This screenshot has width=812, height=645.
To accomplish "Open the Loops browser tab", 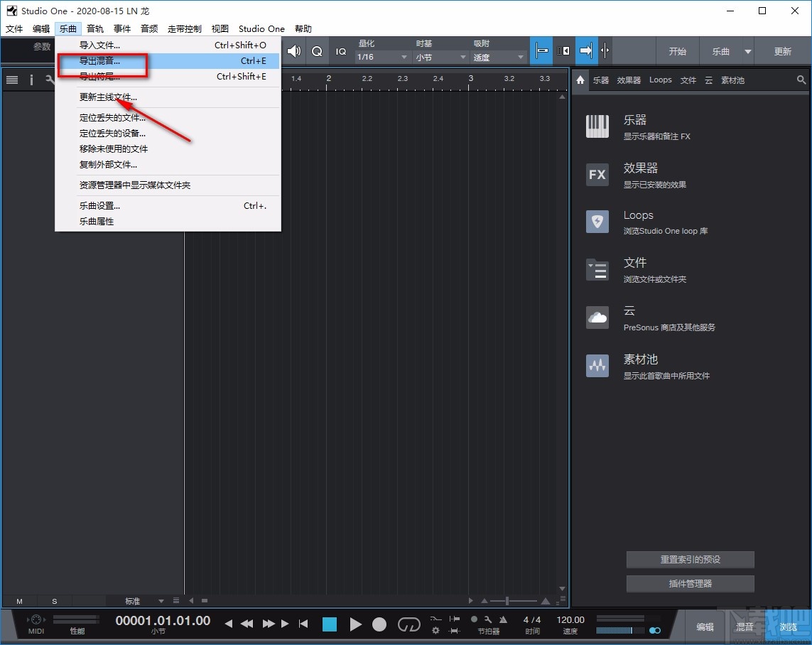I will 660,80.
